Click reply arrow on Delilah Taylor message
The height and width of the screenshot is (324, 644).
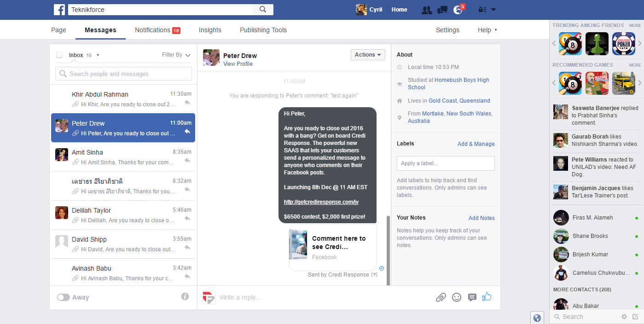pyautogui.click(x=187, y=219)
